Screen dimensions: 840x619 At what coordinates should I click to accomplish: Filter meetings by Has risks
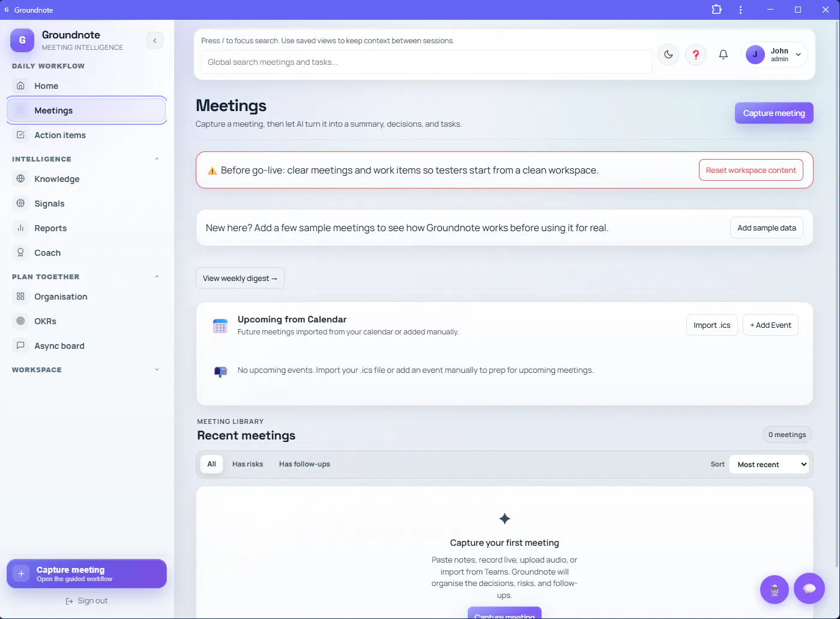(247, 464)
